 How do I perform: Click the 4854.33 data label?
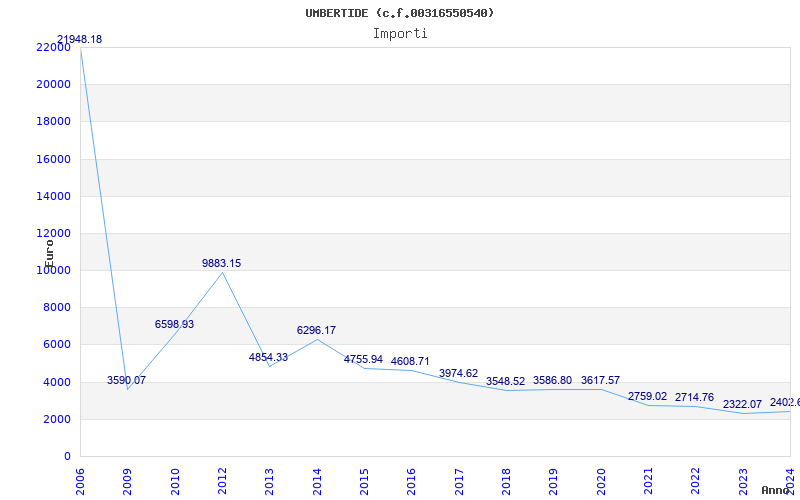click(x=268, y=357)
